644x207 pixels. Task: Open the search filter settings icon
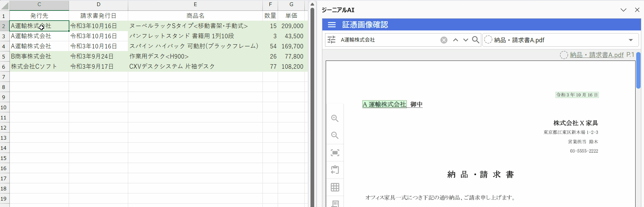[x=331, y=40]
